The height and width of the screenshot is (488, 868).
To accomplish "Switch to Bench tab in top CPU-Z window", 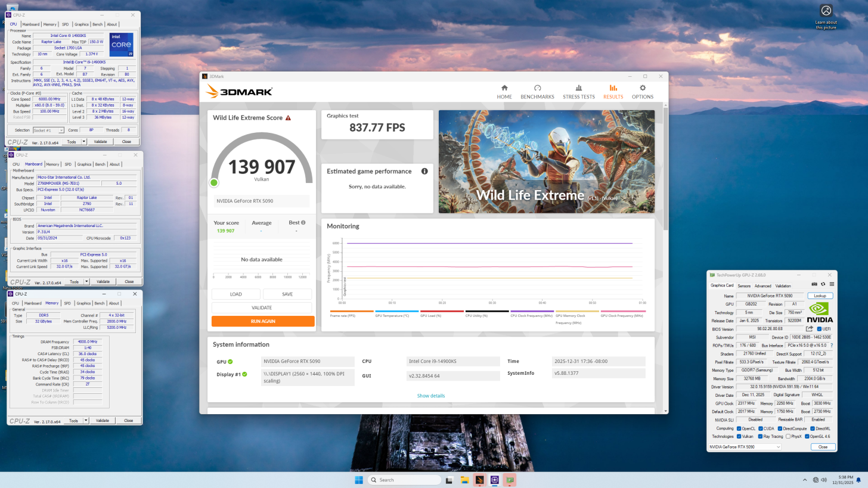I will [98, 24].
